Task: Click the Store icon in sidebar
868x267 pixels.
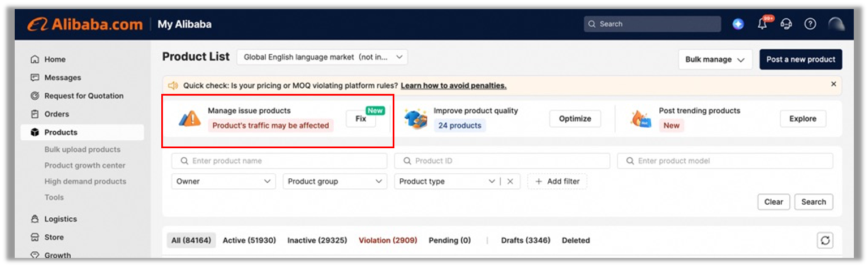Action: coord(35,237)
